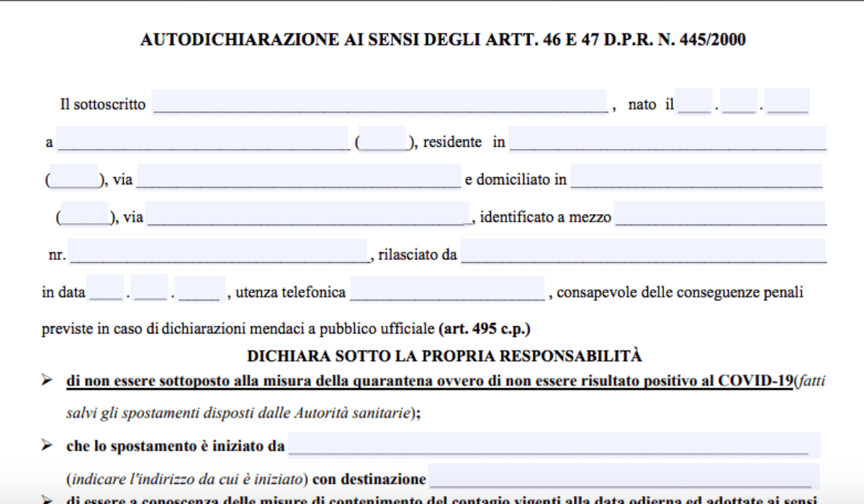The height and width of the screenshot is (504, 864).
Task: Select the 'nr.' document number field
Action: (x=218, y=252)
